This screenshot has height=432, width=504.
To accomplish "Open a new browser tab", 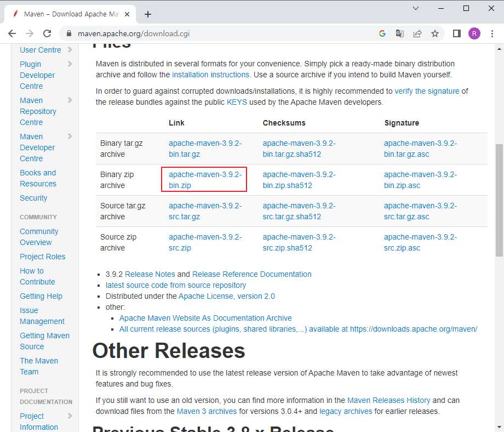I will click(148, 14).
